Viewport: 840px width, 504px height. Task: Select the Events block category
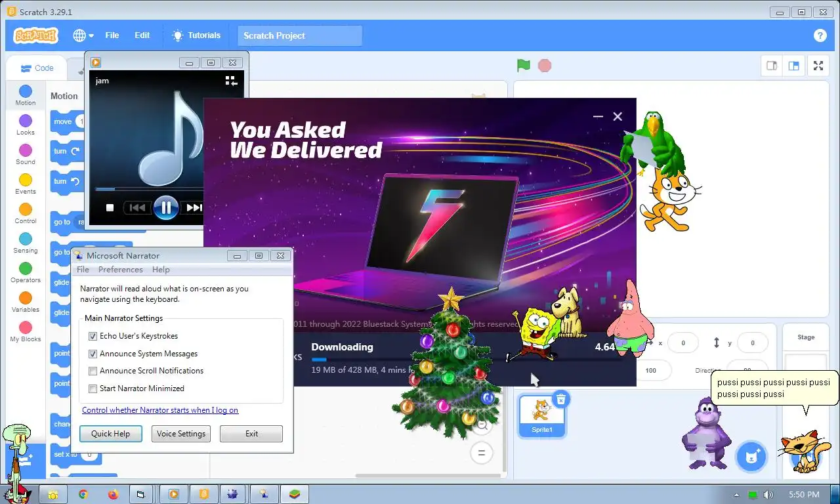click(x=26, y=184)
